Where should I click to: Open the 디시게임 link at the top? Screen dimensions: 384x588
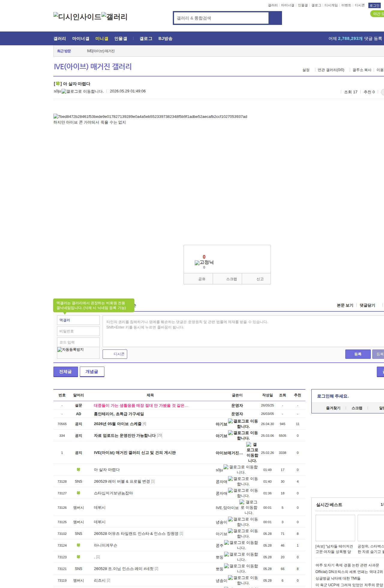(331, 5)
